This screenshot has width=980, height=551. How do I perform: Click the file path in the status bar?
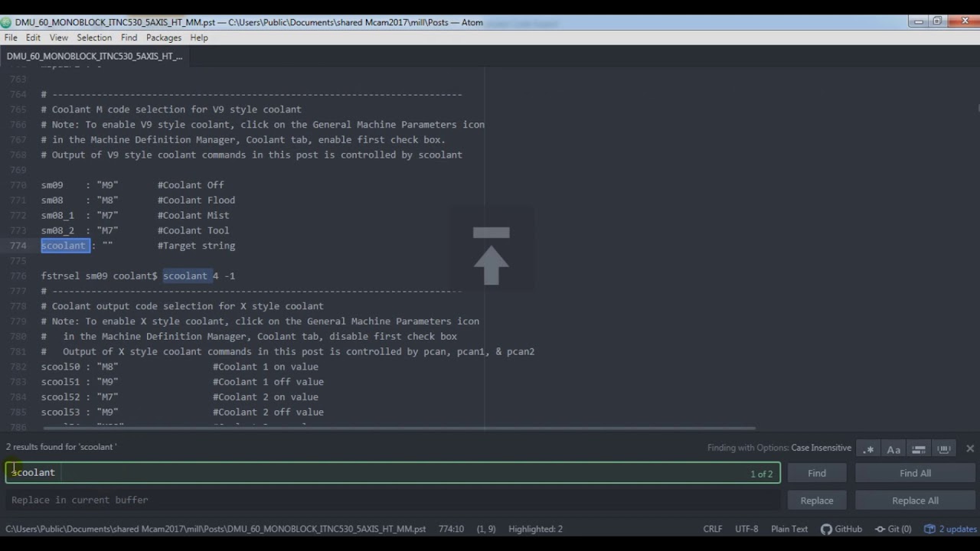point(216,529)
